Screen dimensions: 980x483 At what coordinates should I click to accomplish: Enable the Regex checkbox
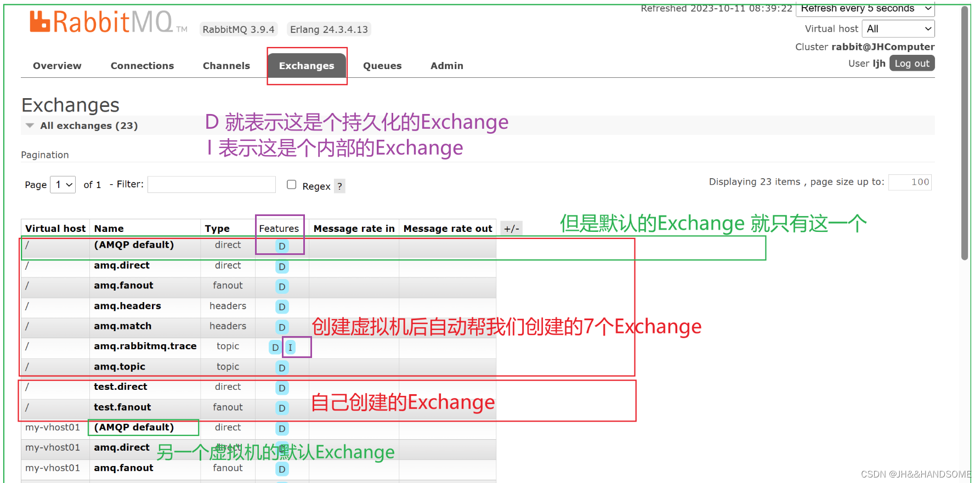coord(292,185)
